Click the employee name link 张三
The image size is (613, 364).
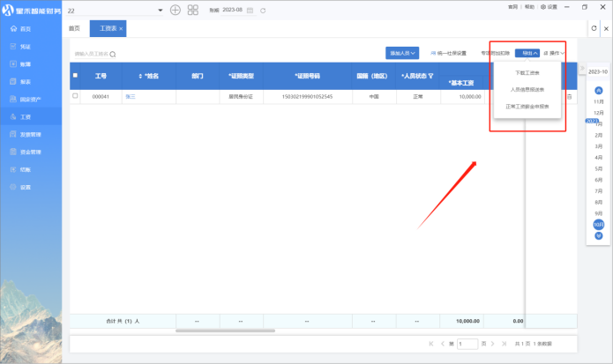(x=131, y=96)
